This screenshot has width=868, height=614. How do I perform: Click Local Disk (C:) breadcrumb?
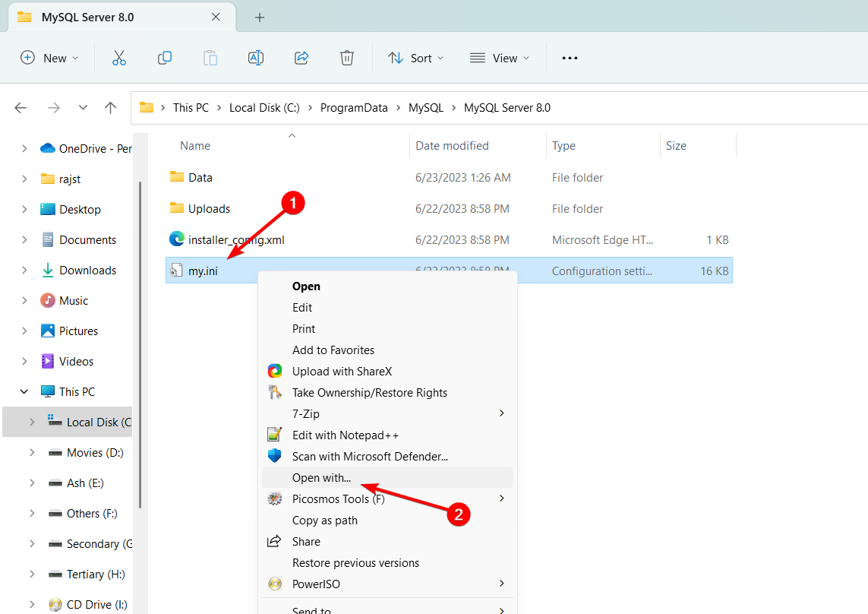[264, 107]
